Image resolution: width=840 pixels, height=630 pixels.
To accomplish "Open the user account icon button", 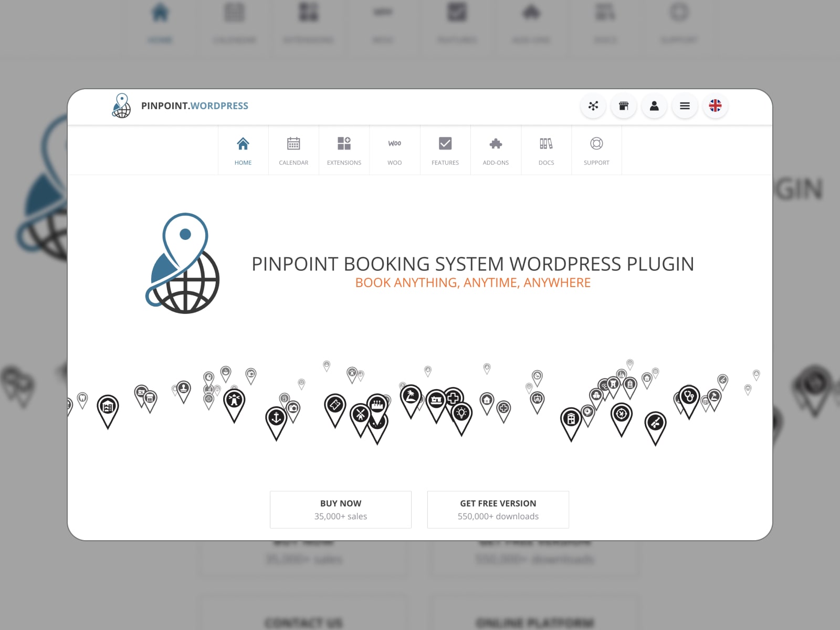I will point(654,106).
